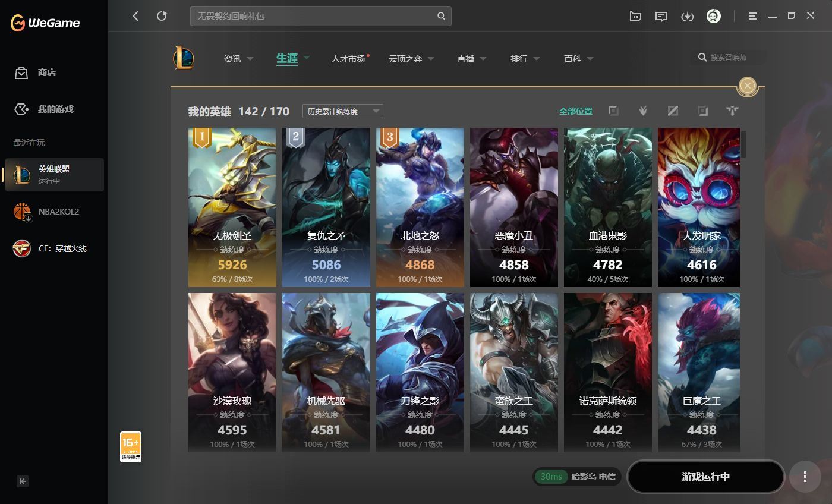832x504 pixels.
Task: Filter heroes by support position icon
Action: point(732,111)
